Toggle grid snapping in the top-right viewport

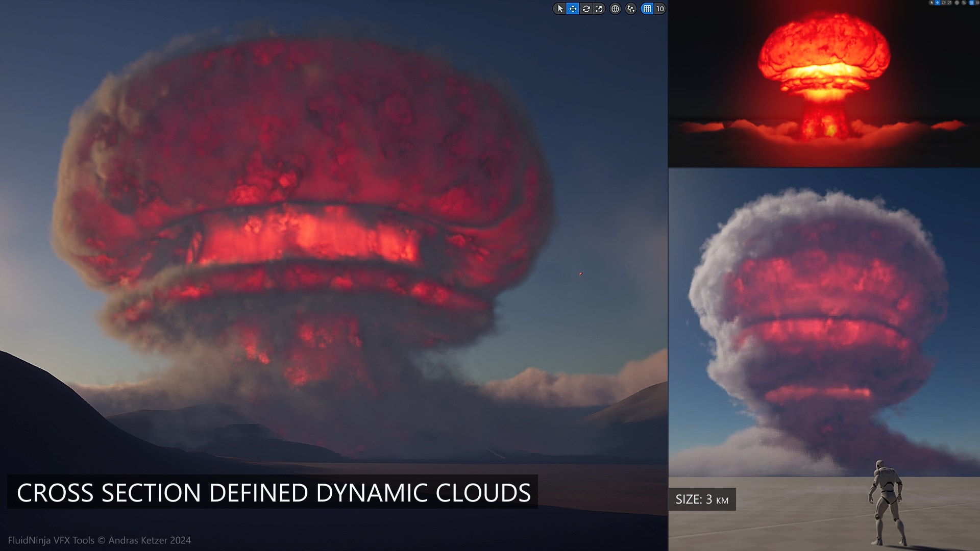click(x=971, y=3)
